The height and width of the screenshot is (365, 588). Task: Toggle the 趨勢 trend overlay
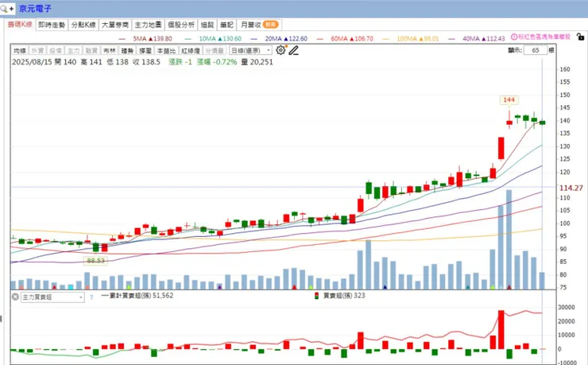[x=127, y=50]
